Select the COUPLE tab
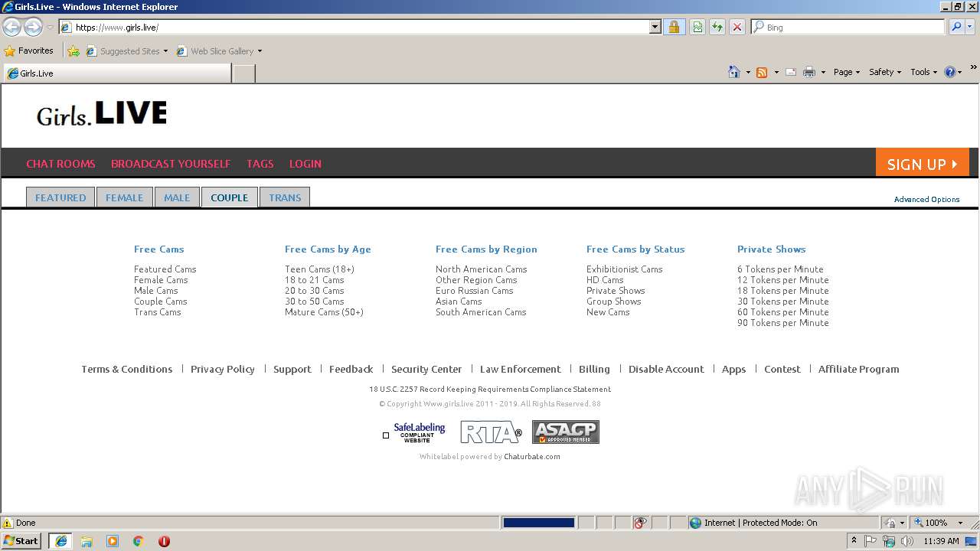980x551 pixels. click(230, 197)
